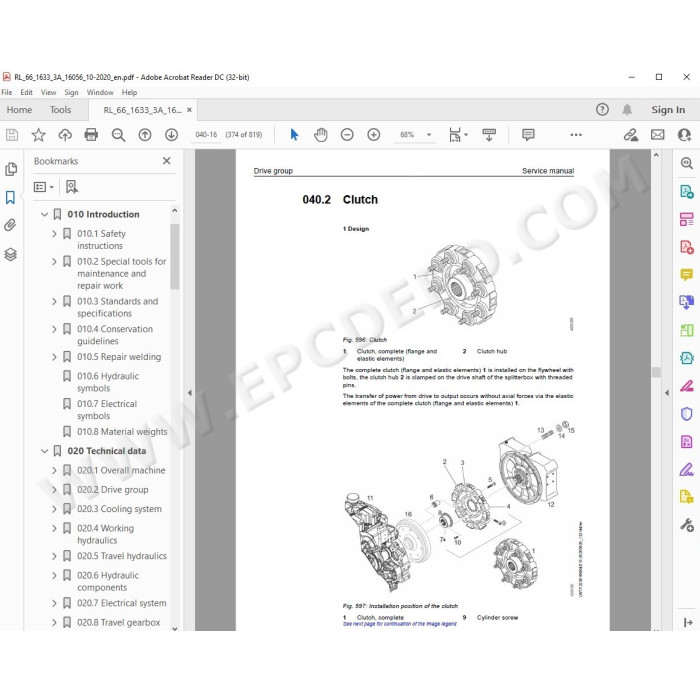
Task: Open the Help menu
Action: 129,92
